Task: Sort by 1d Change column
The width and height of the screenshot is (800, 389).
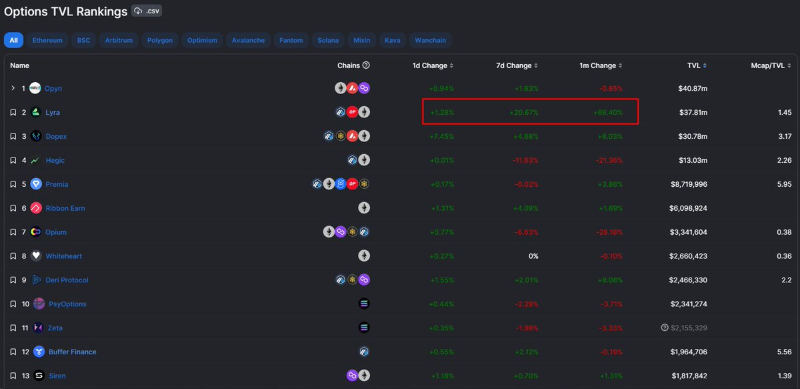Action: tap(433, 65)
